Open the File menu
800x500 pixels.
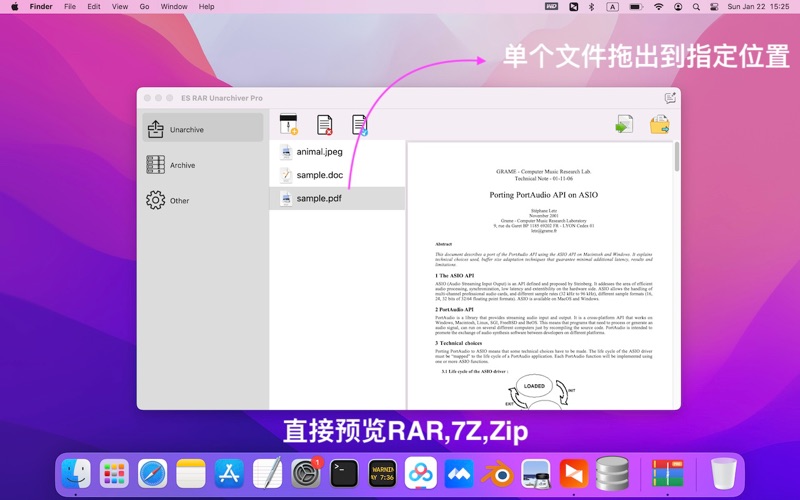coord(70,7)
